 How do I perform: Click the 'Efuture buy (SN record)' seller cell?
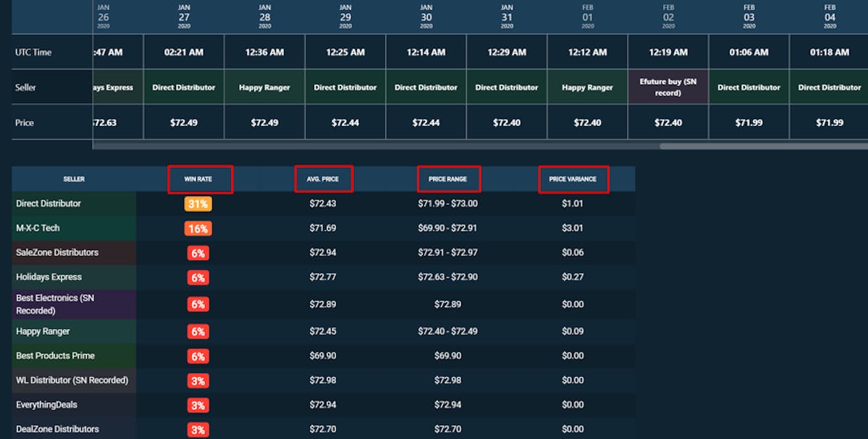[x=668, y=88]
